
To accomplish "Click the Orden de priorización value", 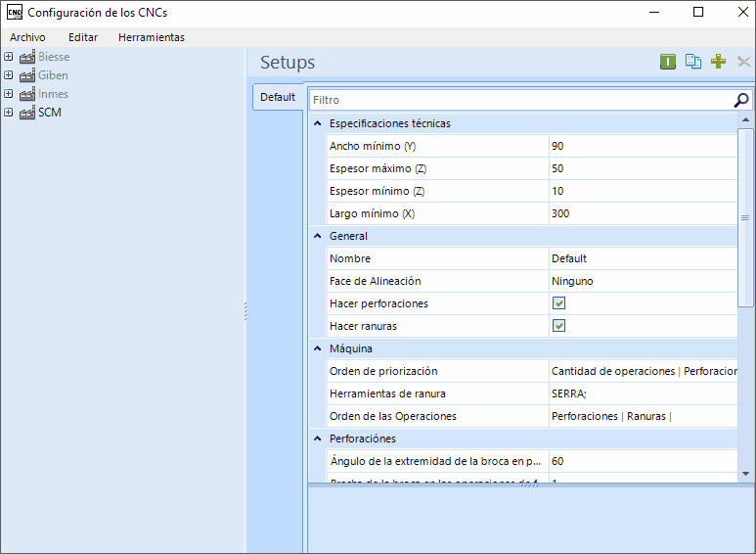I will coord(644,371).
